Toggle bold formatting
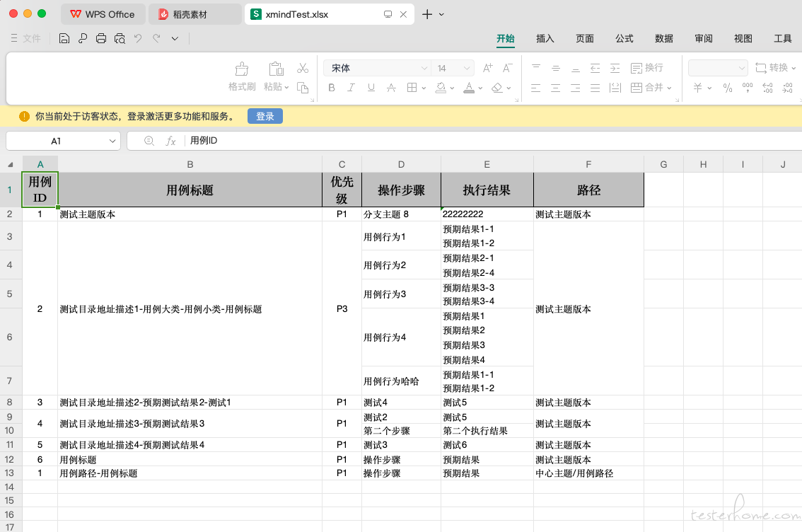The height and width of the screenshot is (532, 802). (x=332, y=88)
